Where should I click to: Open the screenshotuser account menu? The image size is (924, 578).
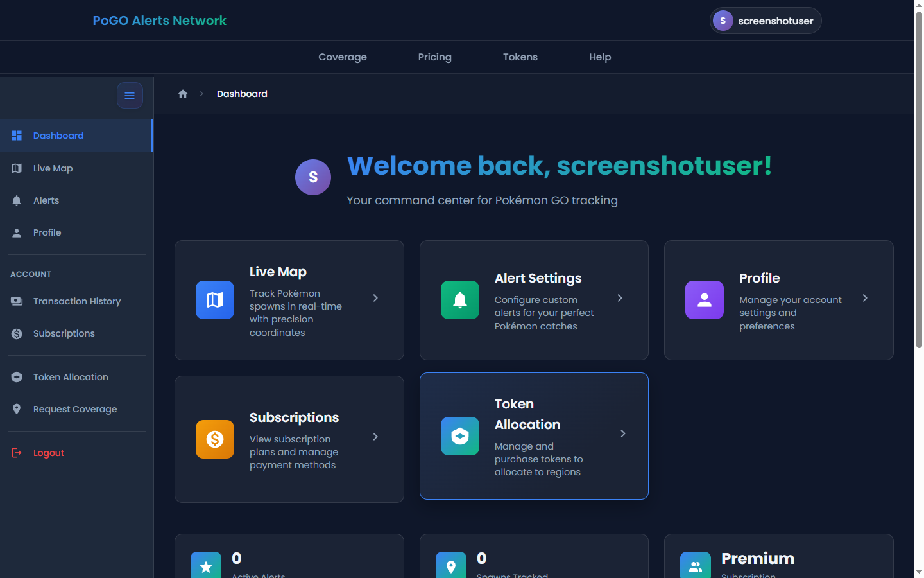click(766, 21)
